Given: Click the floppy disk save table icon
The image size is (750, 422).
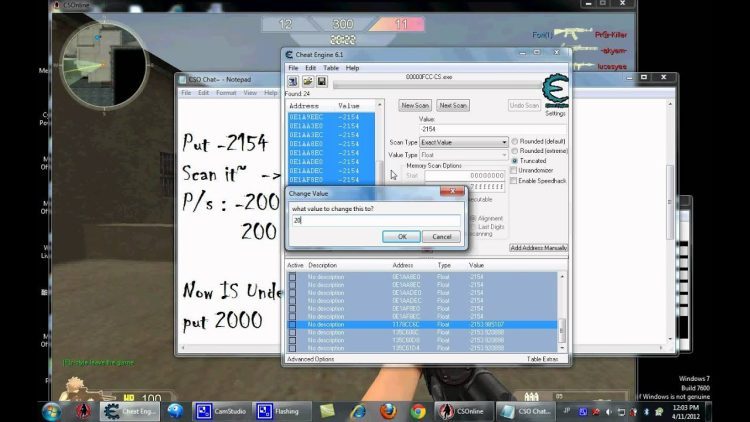Looking at the screenshot, I should pos(322,81).
